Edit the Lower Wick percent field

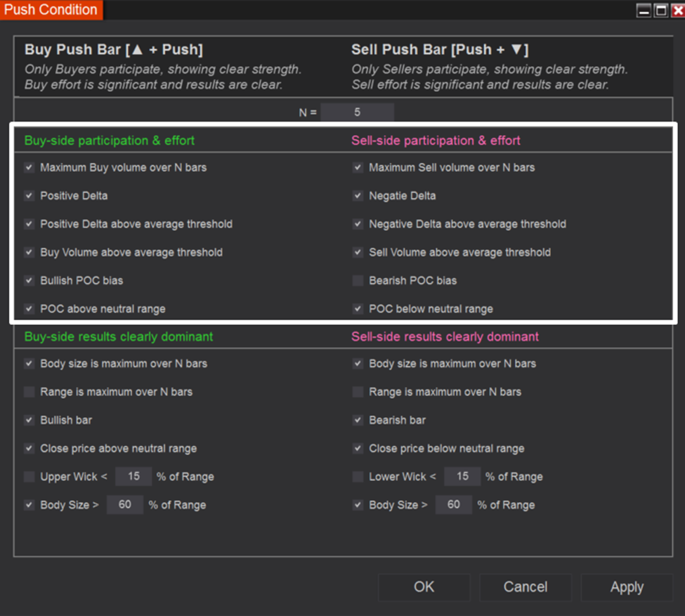click(x=462, y=476)
